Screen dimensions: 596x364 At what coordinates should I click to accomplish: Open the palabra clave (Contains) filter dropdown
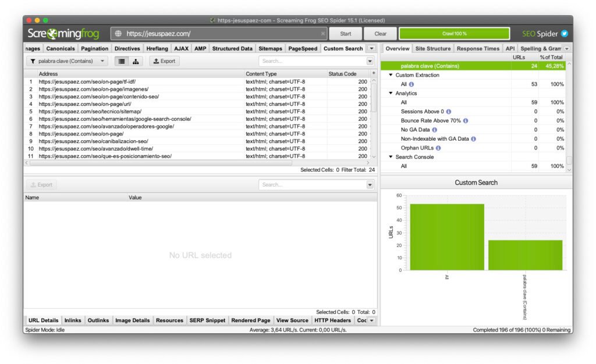coord(68,61)
